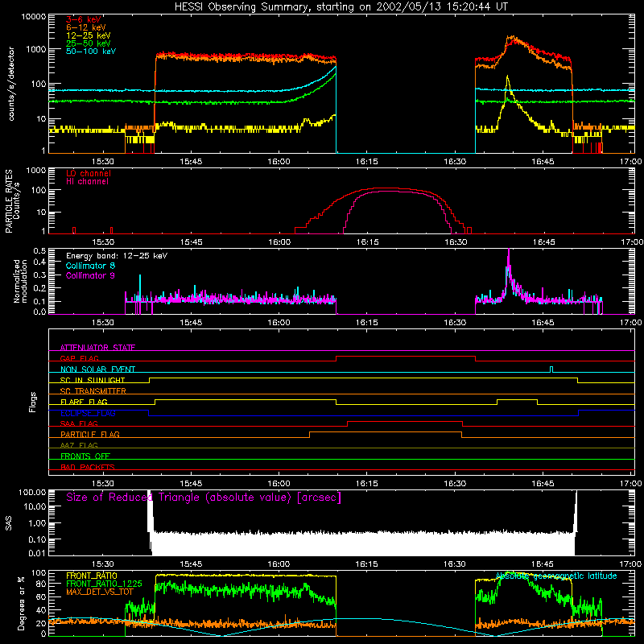
Task: Click the Flags axis title
Action: pos(32,402)
